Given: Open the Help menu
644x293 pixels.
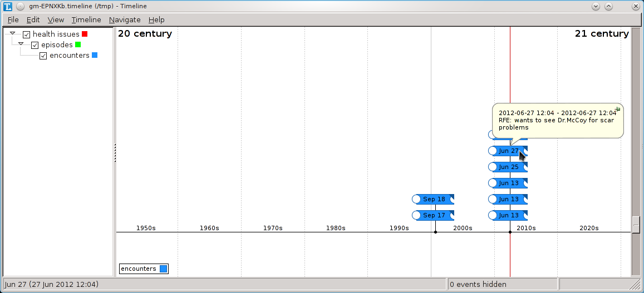Looking at the screenshot, I should click(x=156, y=19).
